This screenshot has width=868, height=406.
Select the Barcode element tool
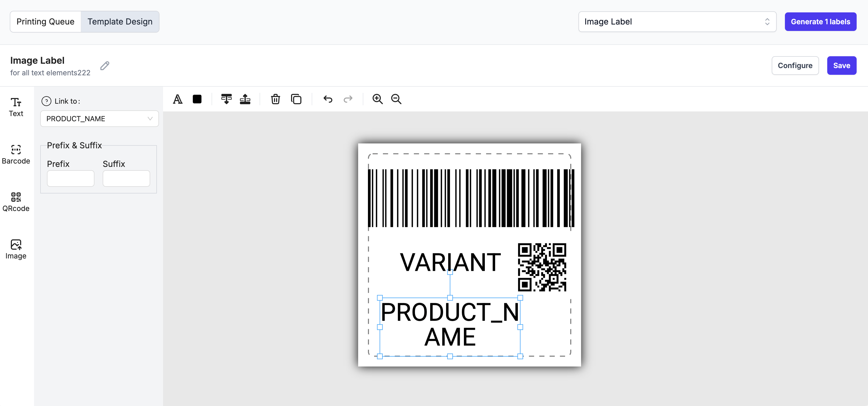click(16, 154)
